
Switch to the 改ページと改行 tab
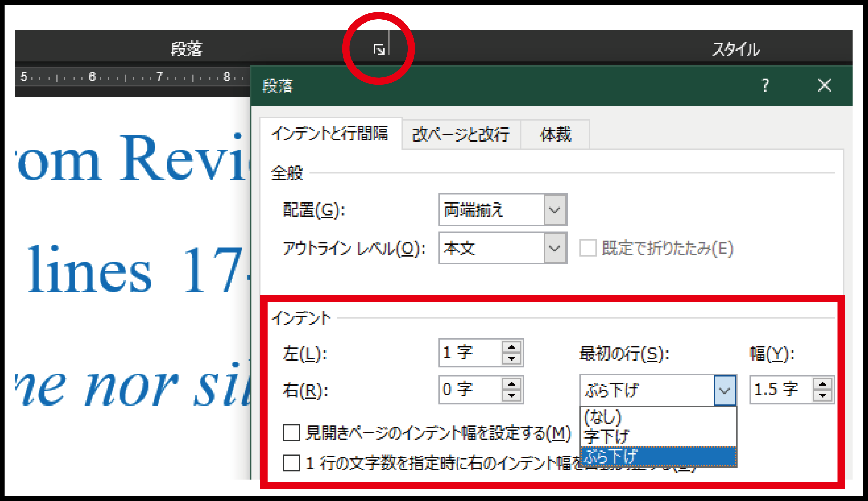454,132
